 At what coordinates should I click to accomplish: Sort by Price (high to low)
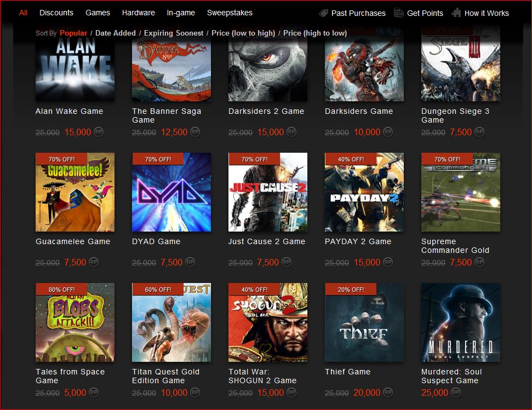point(315,33)
